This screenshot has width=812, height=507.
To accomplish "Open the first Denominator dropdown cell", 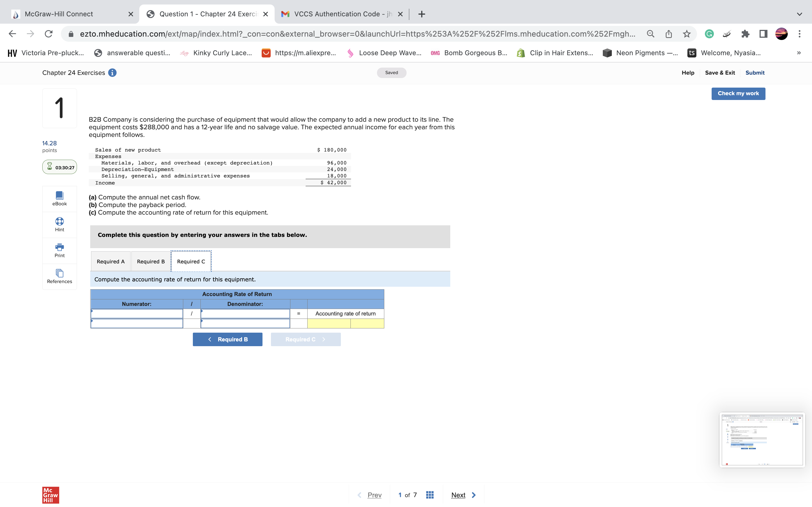I will 245,313.
